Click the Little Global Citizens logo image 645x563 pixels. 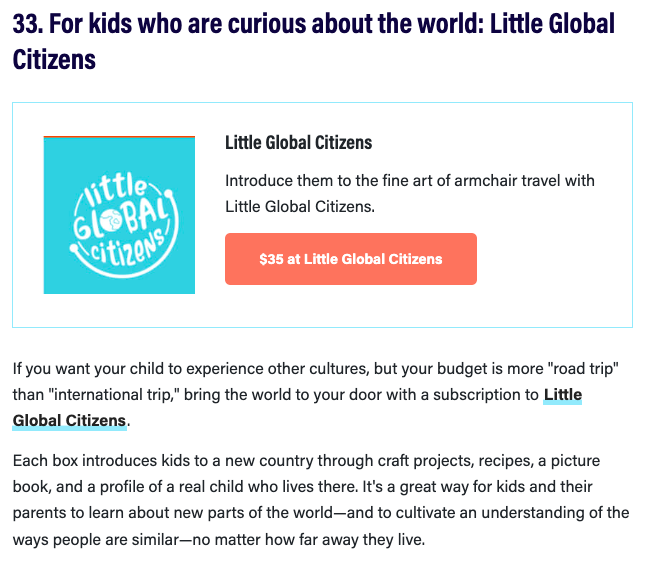pos(119,215)
